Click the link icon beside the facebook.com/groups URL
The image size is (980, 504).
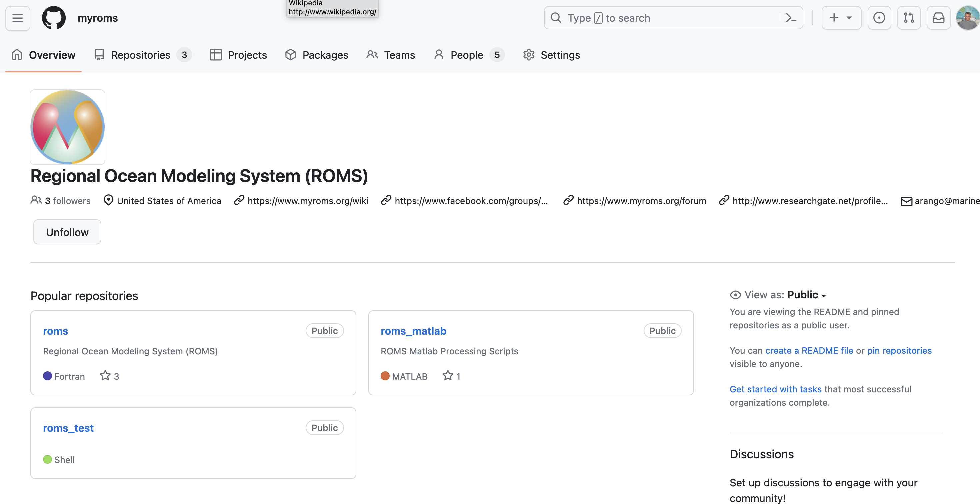pyautogui.click(x=386, y=200)
